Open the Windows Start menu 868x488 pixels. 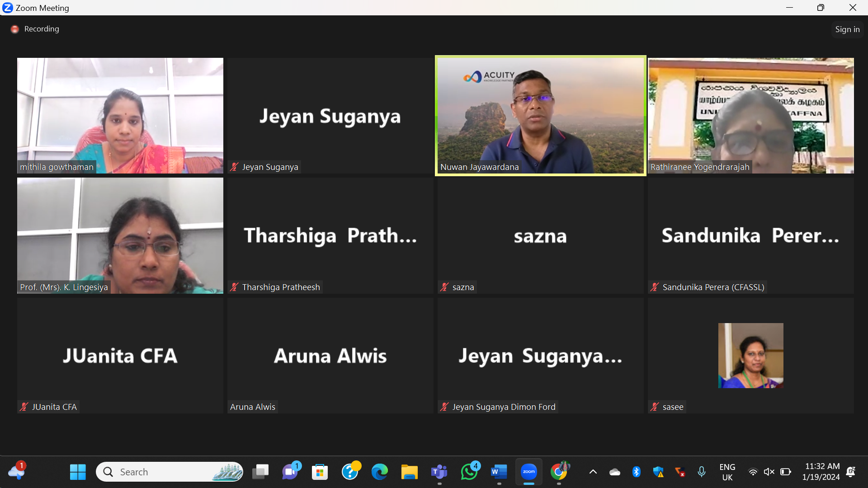78,472
